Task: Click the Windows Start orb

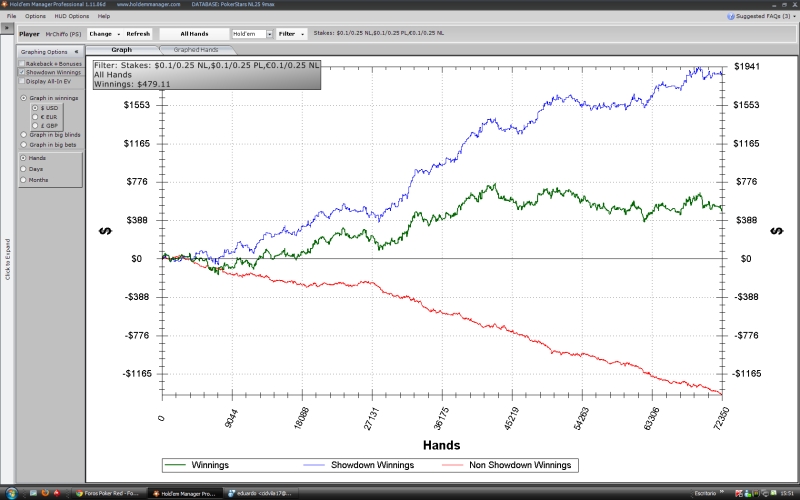Action: [12, 493]
